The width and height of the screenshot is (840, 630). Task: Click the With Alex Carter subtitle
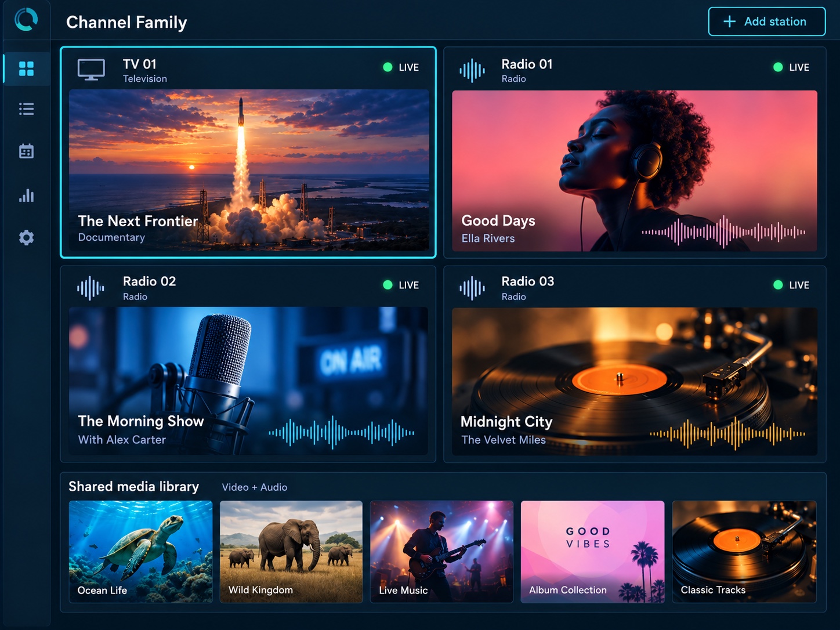click(122, 440)
